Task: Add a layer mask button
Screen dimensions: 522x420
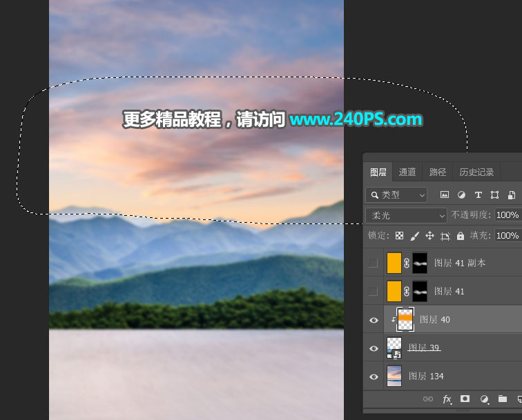Action: (465, 399)
